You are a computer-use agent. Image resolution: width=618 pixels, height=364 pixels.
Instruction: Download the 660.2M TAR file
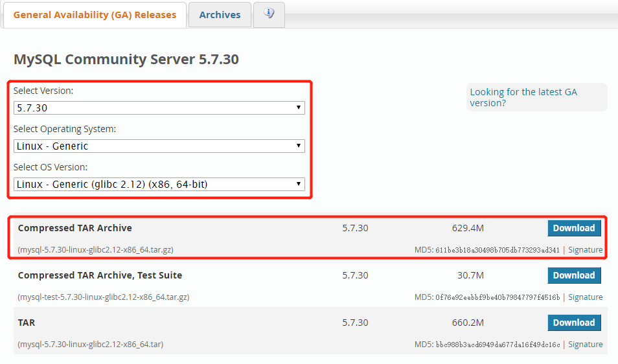(x=574, y=323)
